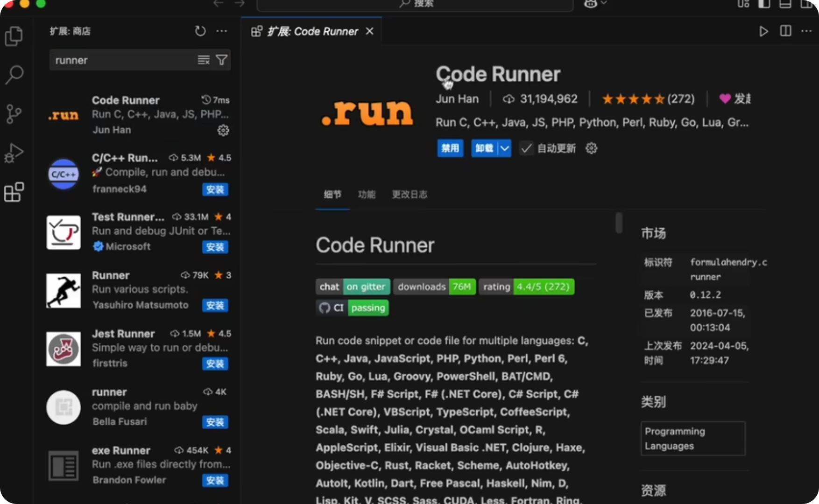This screenshot has width=819, height=504.
Task: Click the version value 0.12.2
Action: 706,295
